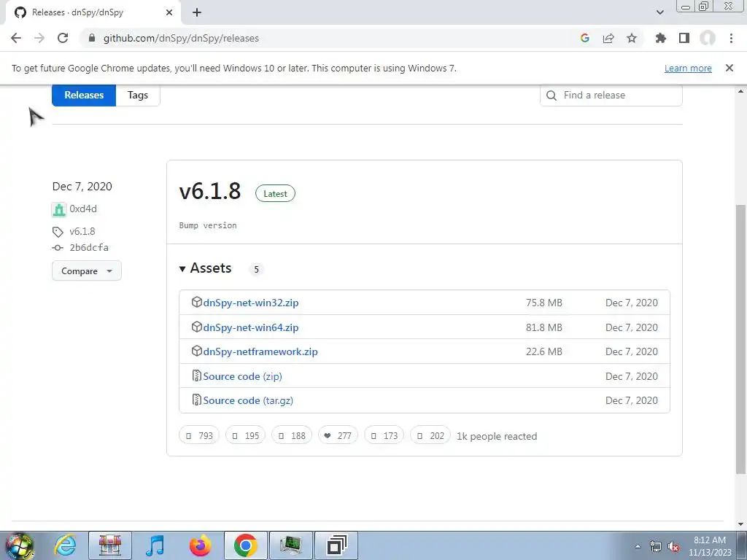
Task: Open the Chrome profile avatar
Action: (708, 38)
